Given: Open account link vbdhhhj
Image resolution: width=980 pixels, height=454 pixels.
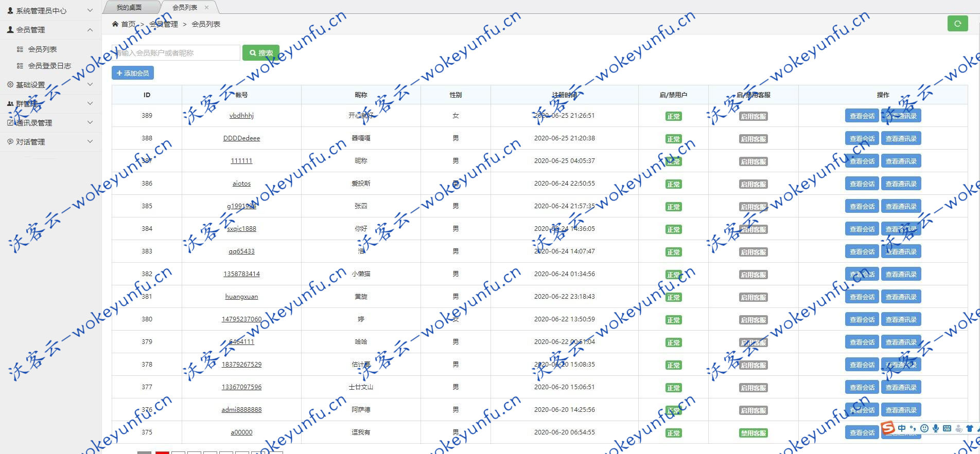Looking at the screenshot, I should (241, 116).
